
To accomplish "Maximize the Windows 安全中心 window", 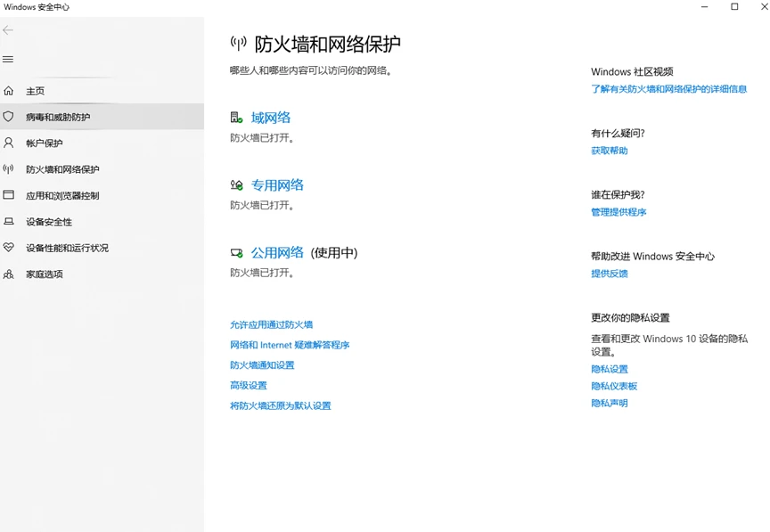I will tap(734, 7).
